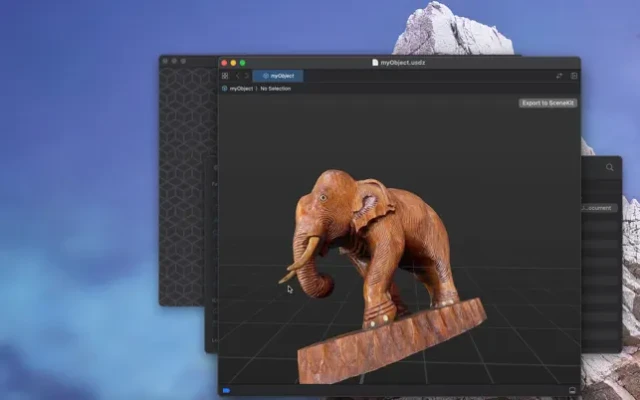
Task: Open the related items grid menu
Action: coord(225,76)
